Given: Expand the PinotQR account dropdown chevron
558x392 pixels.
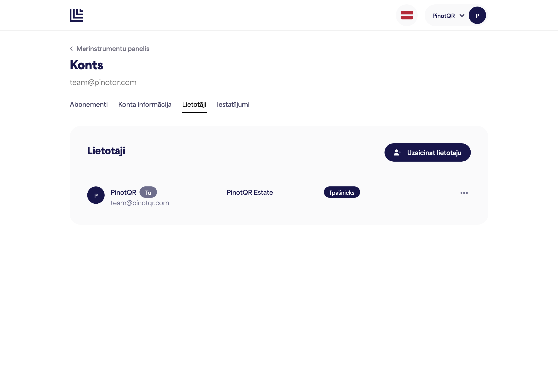Looking at the screenshot, I should (462, 15).
